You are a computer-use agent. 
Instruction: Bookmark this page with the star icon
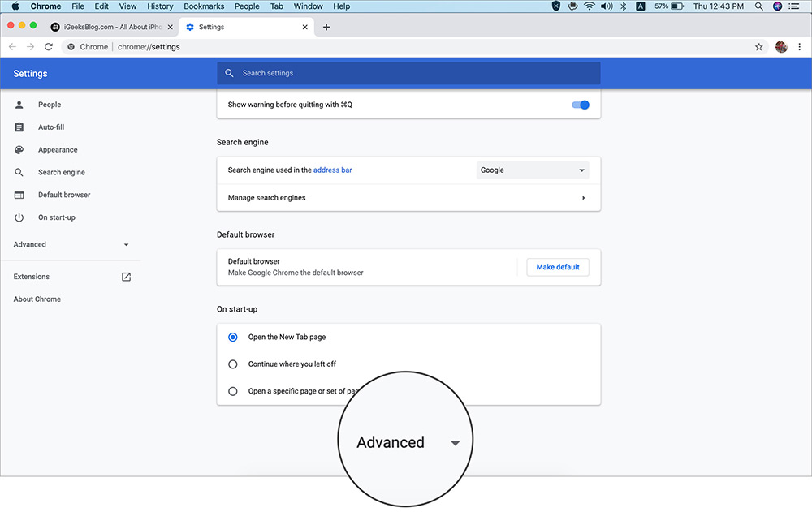pyautogui.click(x=758, y=47)
